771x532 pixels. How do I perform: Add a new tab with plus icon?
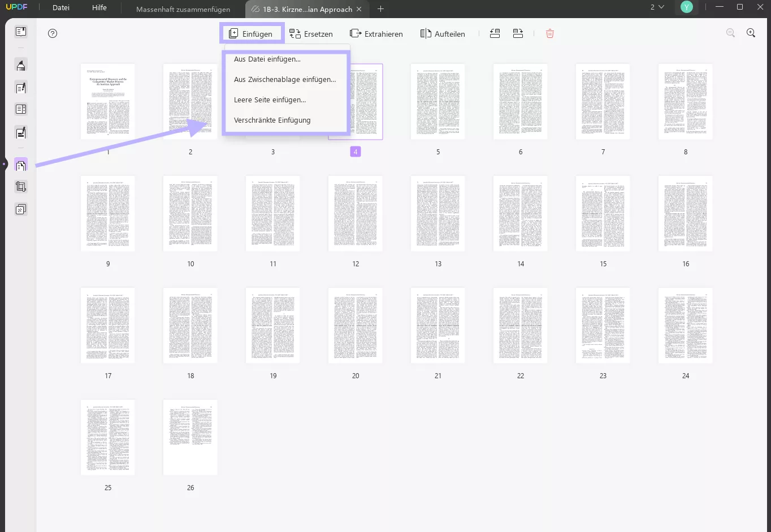[380, 9]
